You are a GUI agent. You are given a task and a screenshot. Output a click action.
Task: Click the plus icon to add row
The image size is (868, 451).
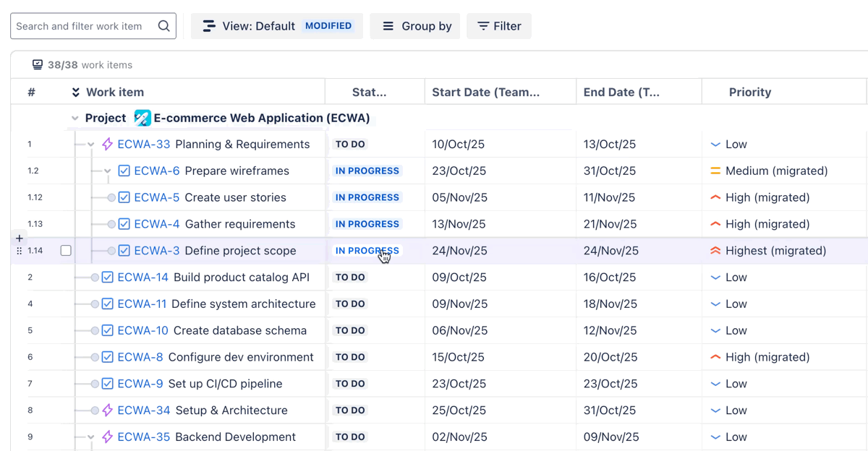tap(20, 238)
